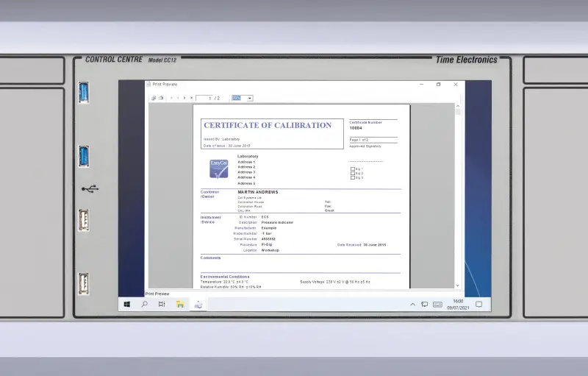Click the preview scrollbar down arrow

click(457, 285)
